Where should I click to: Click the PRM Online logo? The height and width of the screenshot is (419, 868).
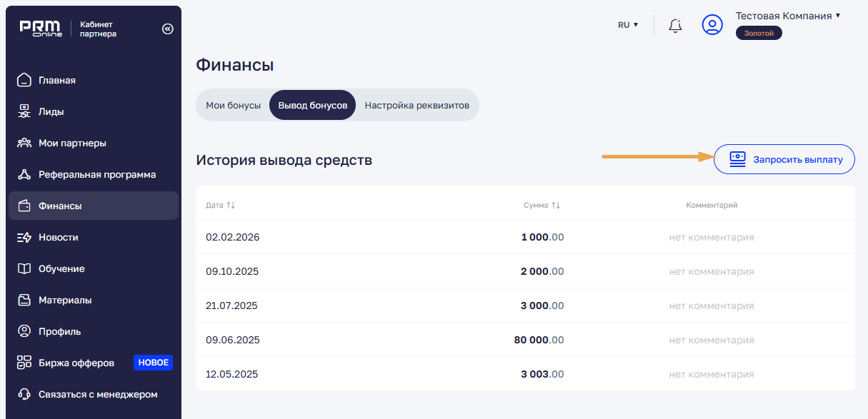point(41,29)
